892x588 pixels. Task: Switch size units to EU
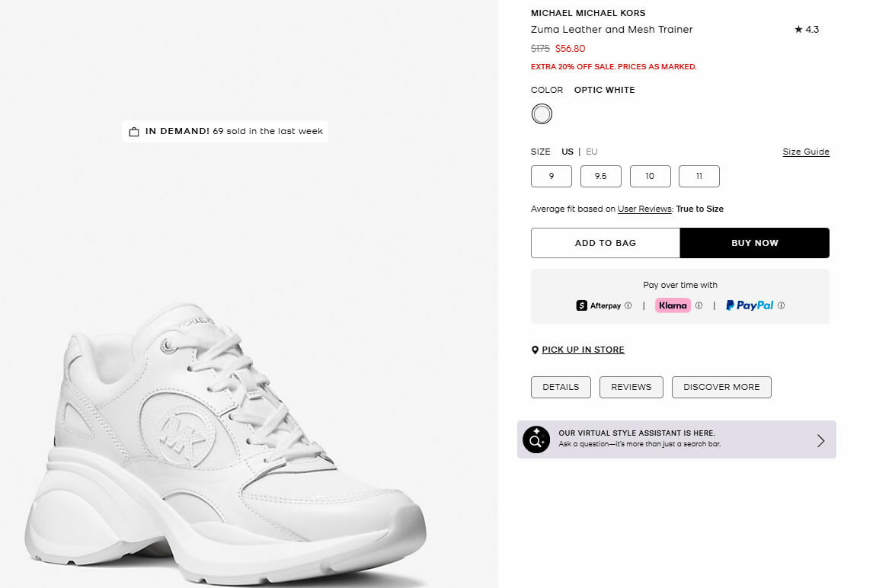click(x=592, y=152)
